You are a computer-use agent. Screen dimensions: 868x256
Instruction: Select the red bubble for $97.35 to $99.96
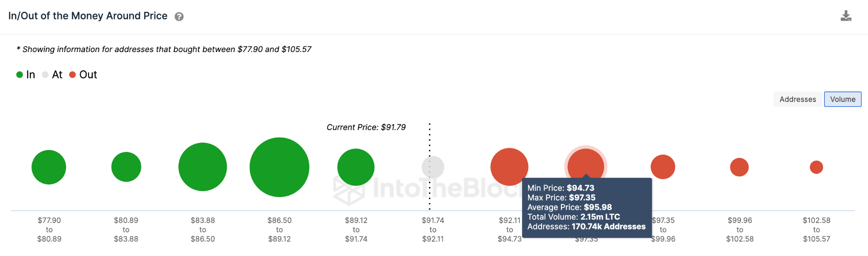coord(663,167)
